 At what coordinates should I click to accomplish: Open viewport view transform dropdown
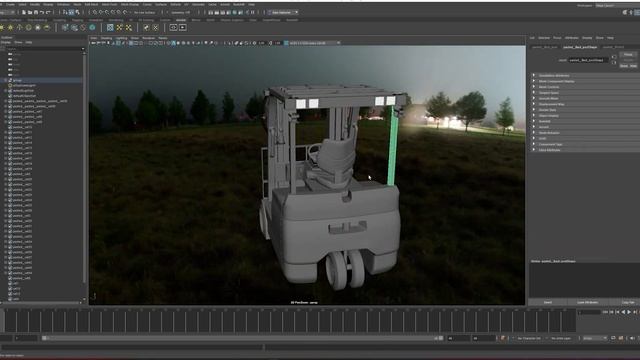click(x=313, y=43)
